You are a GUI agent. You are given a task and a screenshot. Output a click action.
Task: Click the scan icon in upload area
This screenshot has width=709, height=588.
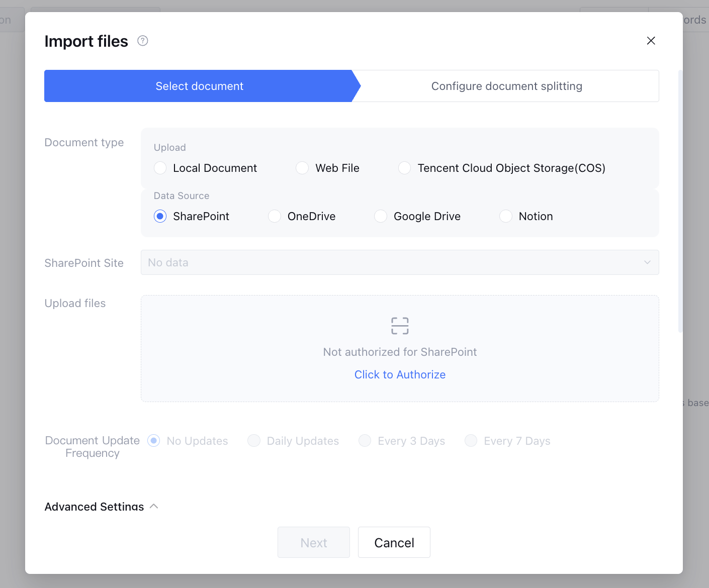[400, 326]
